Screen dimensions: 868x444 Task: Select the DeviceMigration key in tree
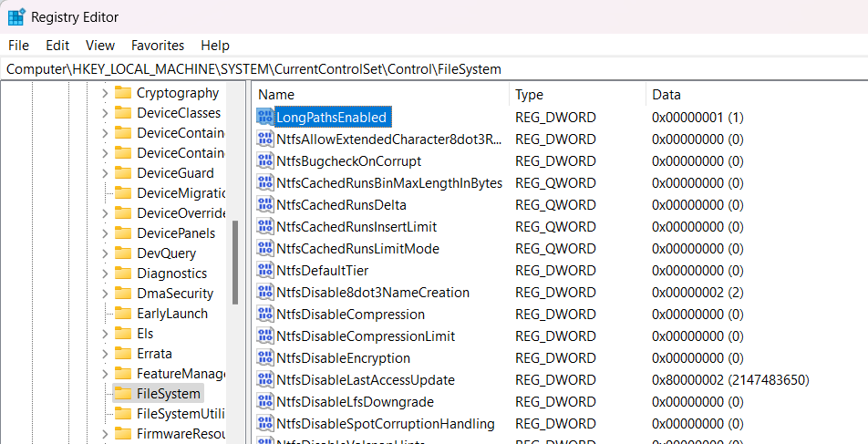(180, 193)
